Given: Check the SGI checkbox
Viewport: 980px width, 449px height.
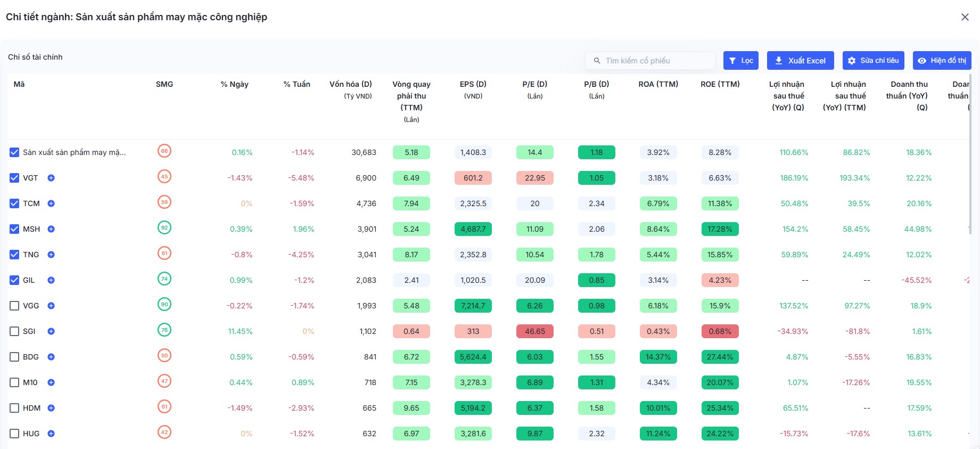Looking at the screenshot, I should 14,331.
